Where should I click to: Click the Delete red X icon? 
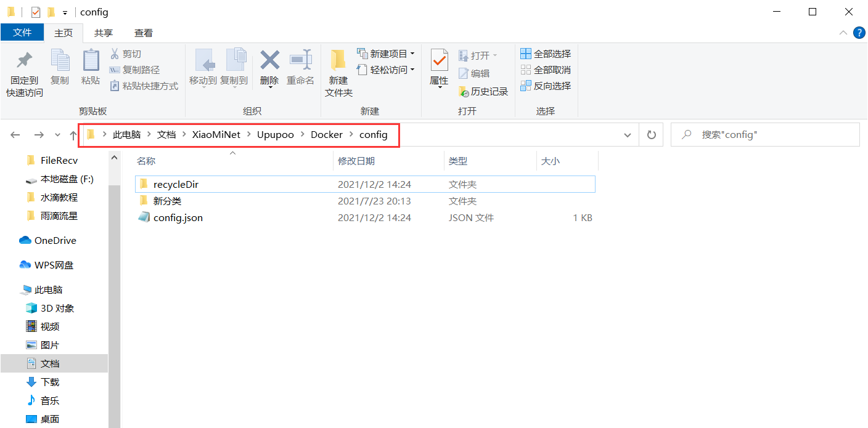[x=269, y=62]
